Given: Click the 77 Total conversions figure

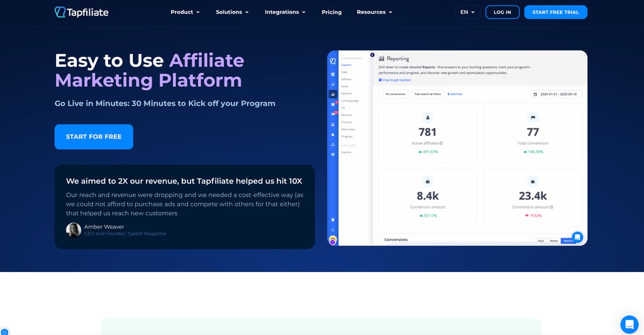Looking at the screenshot, I should point(533,132).
